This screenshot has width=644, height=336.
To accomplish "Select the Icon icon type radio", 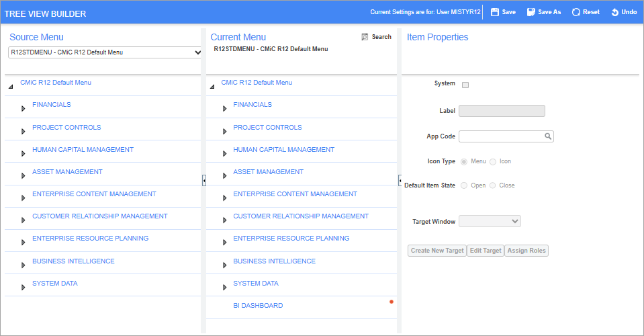I will (x=493, y=162).
